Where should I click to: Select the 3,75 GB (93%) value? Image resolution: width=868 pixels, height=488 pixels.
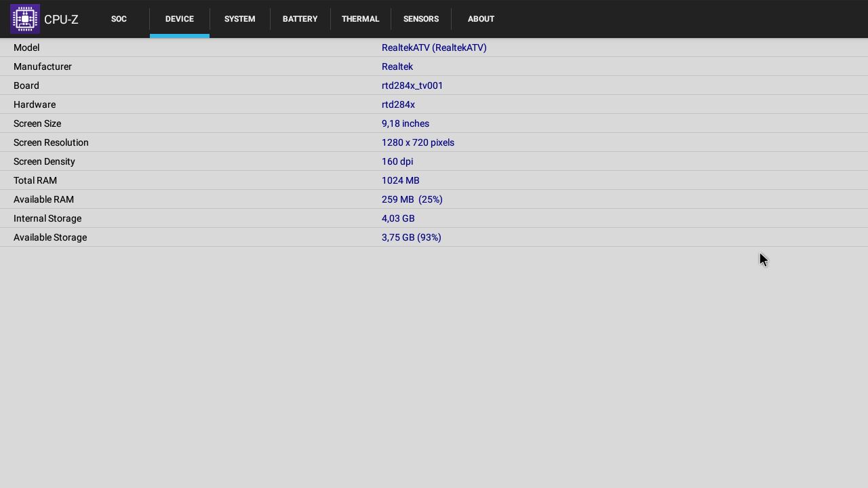click(x=412, y=237)
